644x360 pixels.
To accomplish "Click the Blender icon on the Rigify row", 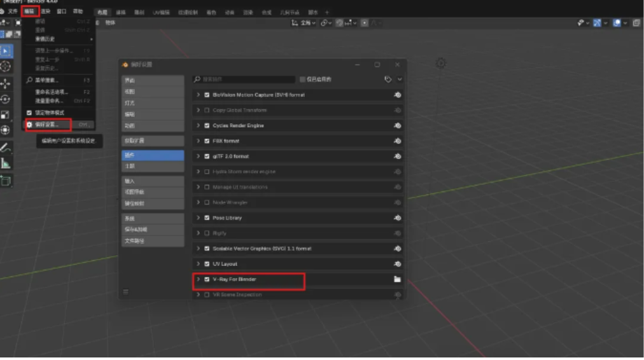I will pos(397,233).
